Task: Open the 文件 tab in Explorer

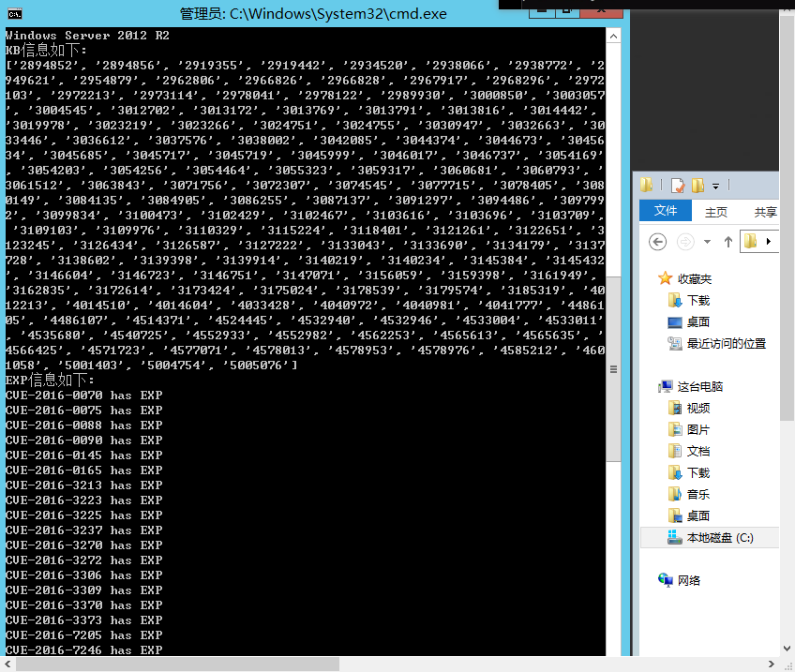Action: pos(666,211)
